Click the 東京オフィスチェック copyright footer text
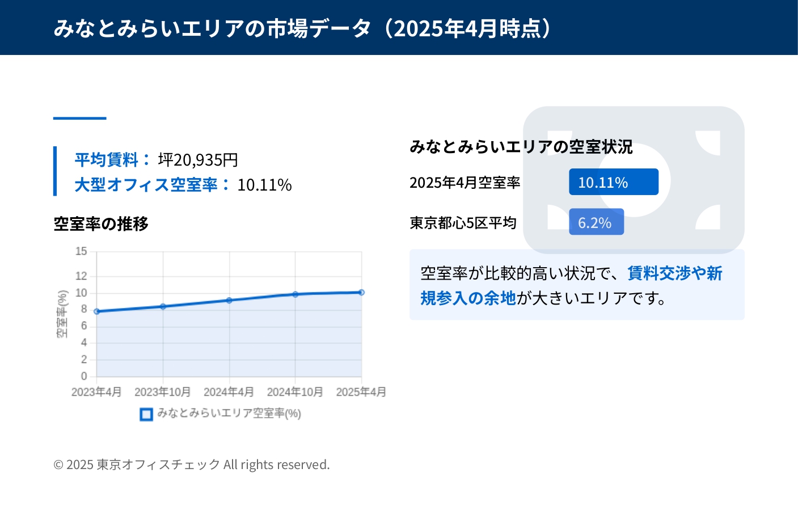 coord(191,465)
